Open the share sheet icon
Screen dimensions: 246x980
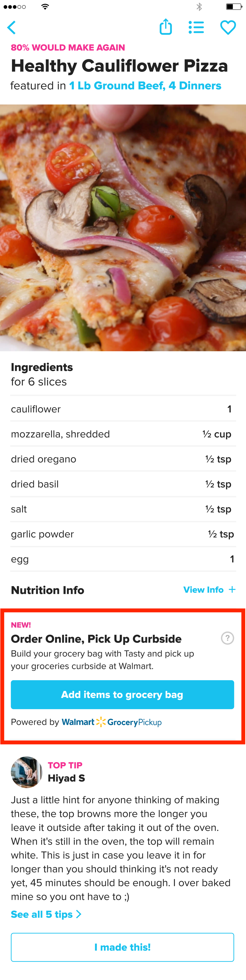pos(165,27)
